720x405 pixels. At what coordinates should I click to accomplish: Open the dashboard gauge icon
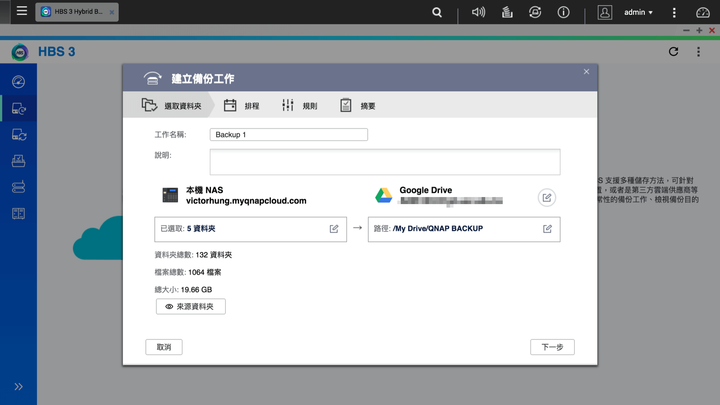[703, 12]
